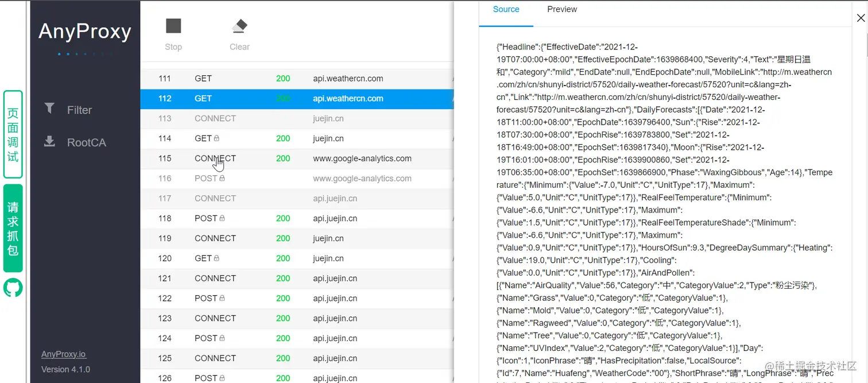Open the GitHub logo icon
This screenshot has width=868, height=383.
13,288
